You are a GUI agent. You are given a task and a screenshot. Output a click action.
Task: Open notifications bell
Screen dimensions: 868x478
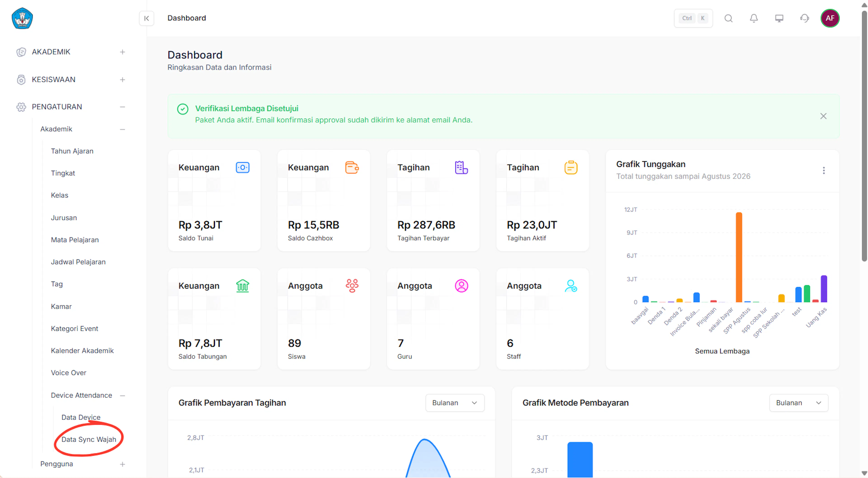[x=754, y=18]
